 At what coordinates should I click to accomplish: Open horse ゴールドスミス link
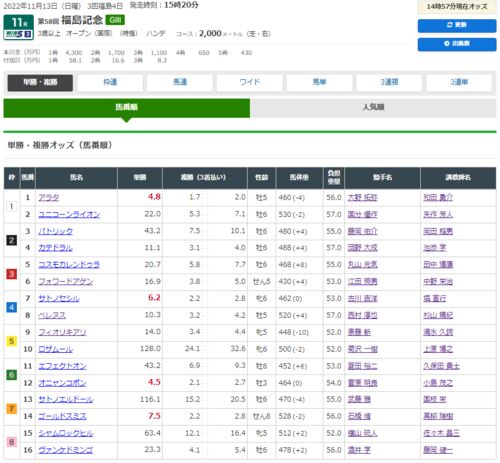coord(62,416)
